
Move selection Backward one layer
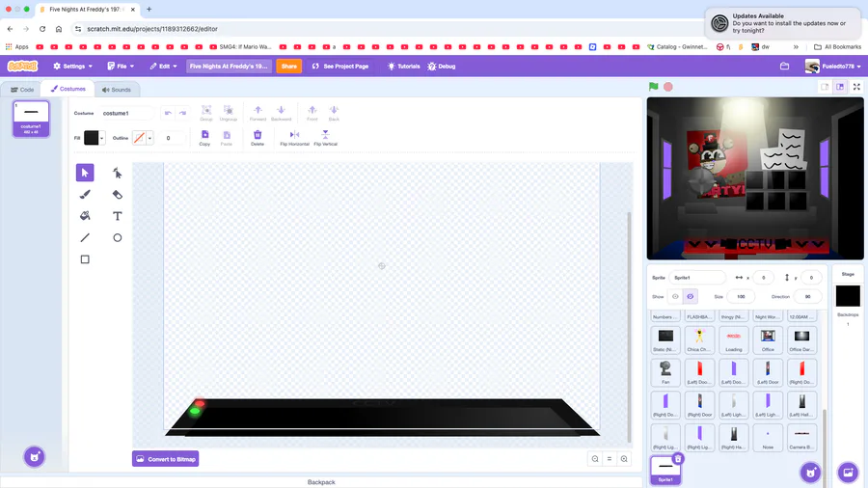click(281, 113)
